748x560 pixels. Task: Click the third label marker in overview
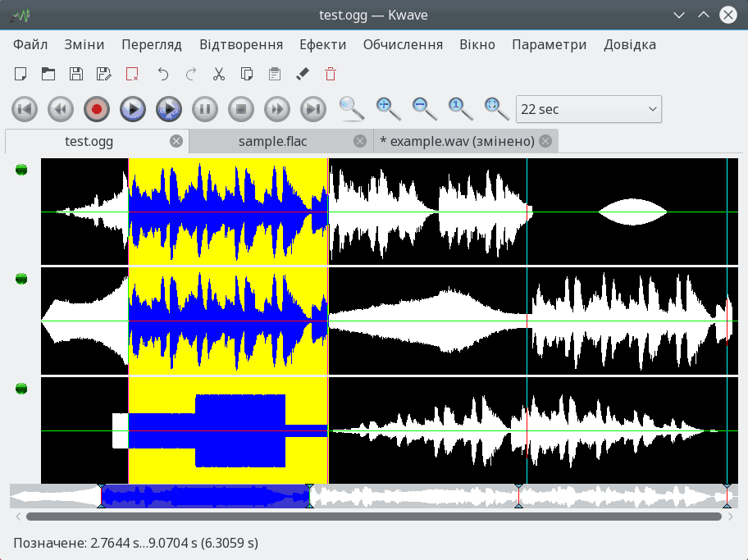tap(518, 496)
